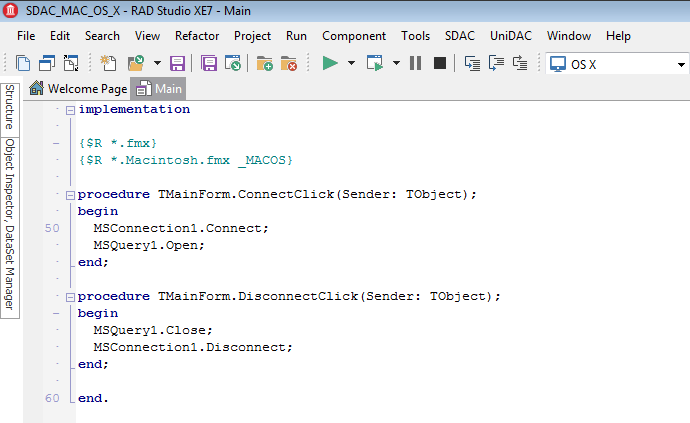Click the New file sparkle icon
Viewport: 690px width, 423px height.
108,63
